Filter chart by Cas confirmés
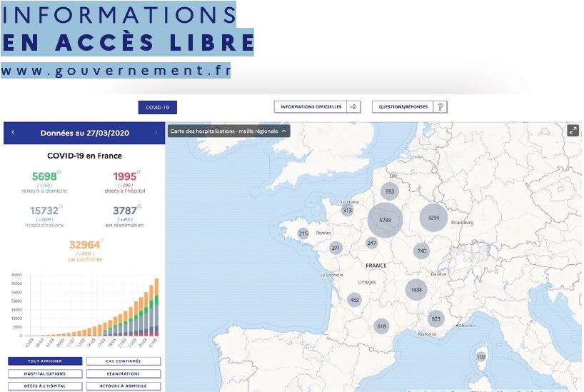 pos(124,361)
